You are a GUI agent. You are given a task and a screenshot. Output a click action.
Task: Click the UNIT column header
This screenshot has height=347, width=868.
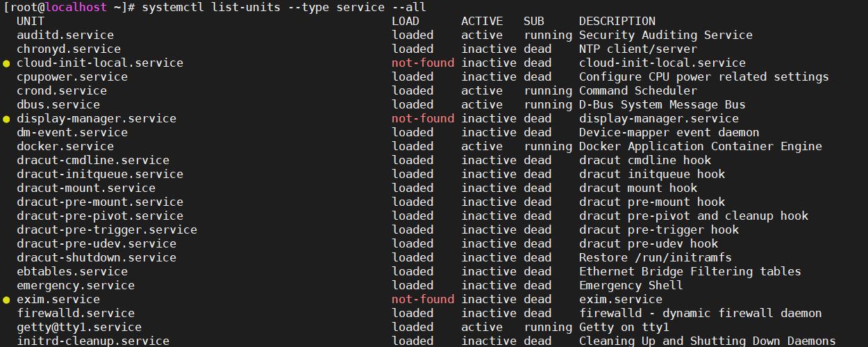coord(31,21)
